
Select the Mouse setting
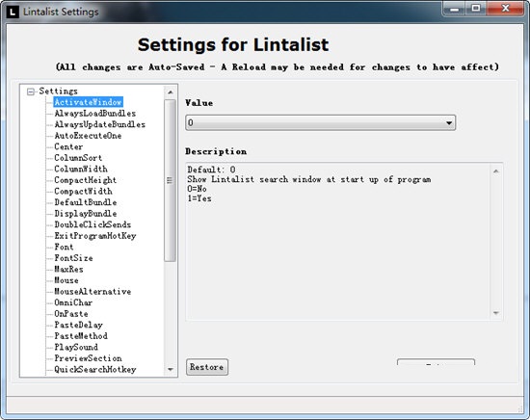click(66, 280)
